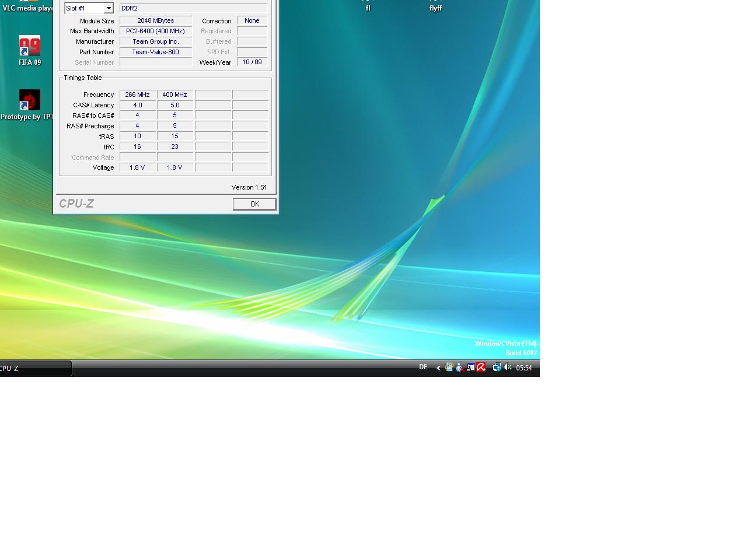Image resolution: width=747 pixels, height=560 pixels.
Task: Open the FIFA 09 desktop shortcut
Action: click(30, 50)
